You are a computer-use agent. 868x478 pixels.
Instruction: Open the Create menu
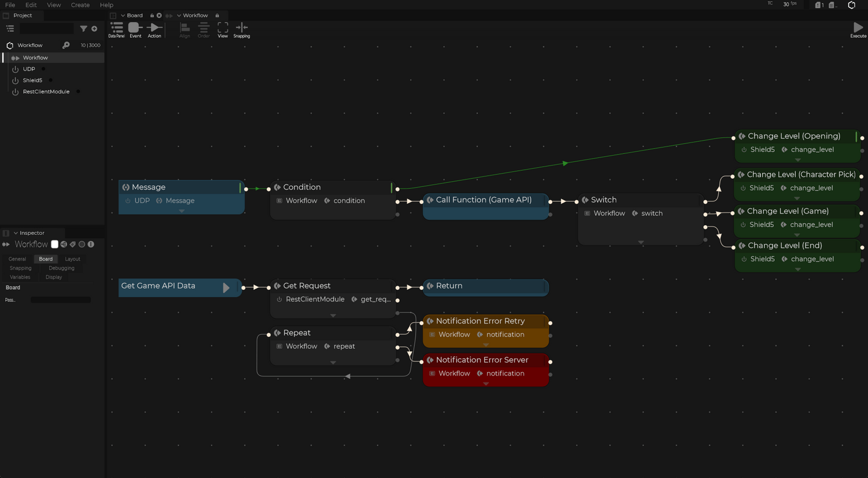coord(80,5)
